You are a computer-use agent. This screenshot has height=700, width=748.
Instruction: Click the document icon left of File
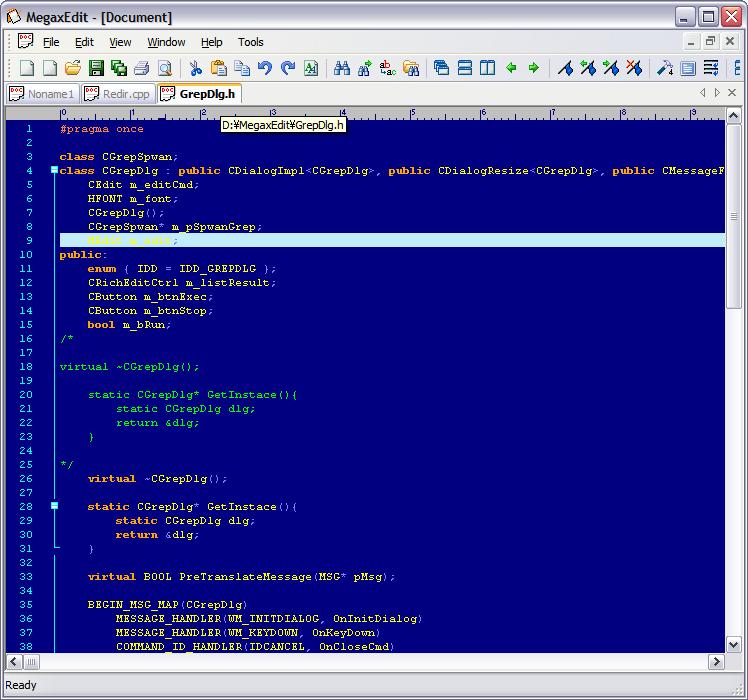coord(25,42)
